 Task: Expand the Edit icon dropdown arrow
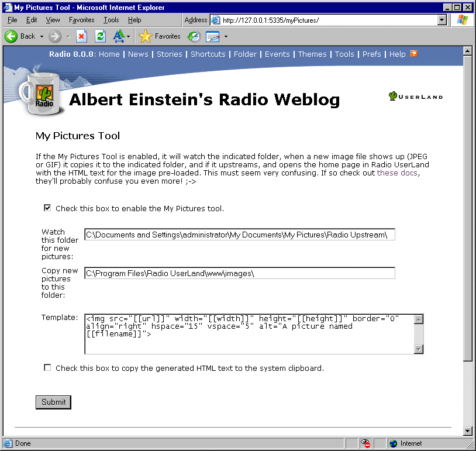click(x=226, y=36)
